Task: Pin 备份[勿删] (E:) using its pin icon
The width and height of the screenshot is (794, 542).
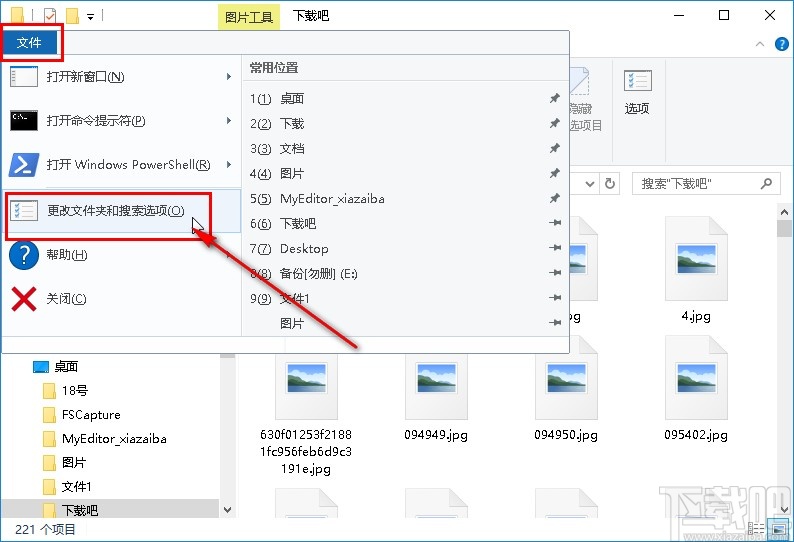Action: 555,273
